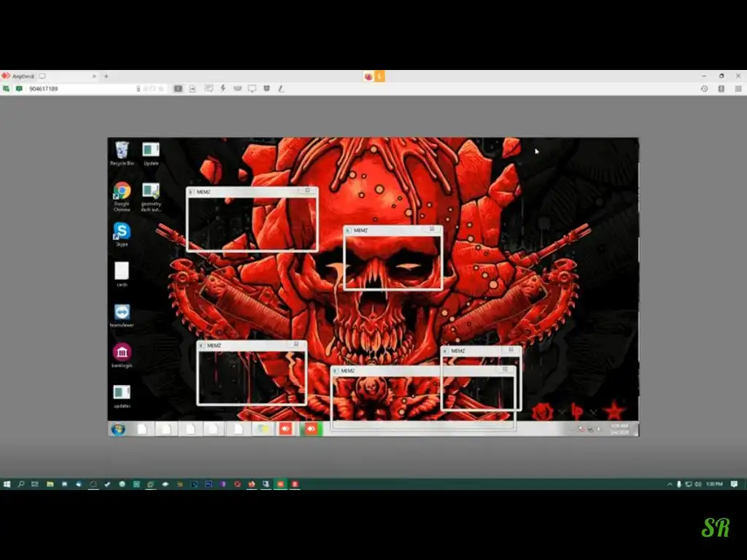Click the AnyDesk permissions icon
This screenshot has height=560, width=747.
pyautogui.click(x=267, y=88)
